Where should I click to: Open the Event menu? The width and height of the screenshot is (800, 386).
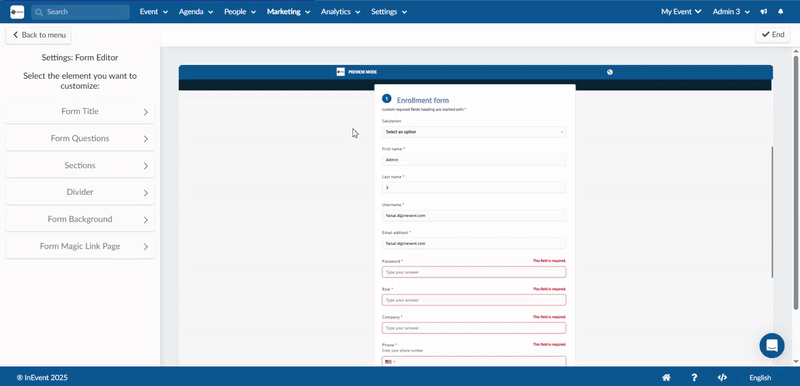tap(154, 12)
